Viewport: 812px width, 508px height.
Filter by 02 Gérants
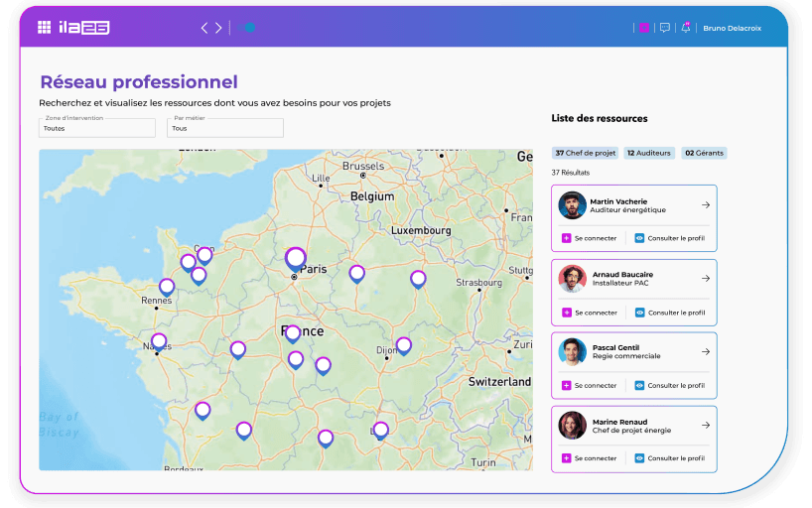click(704, 153)
